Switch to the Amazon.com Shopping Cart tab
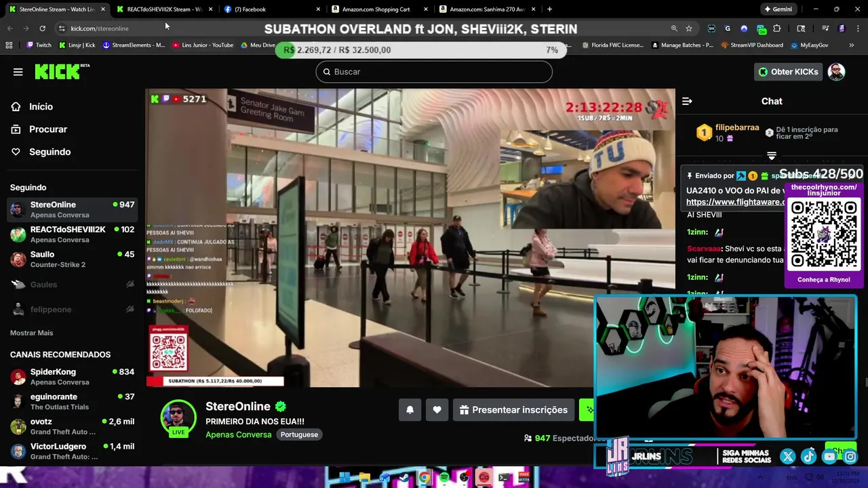 click(x=380, y=9)
